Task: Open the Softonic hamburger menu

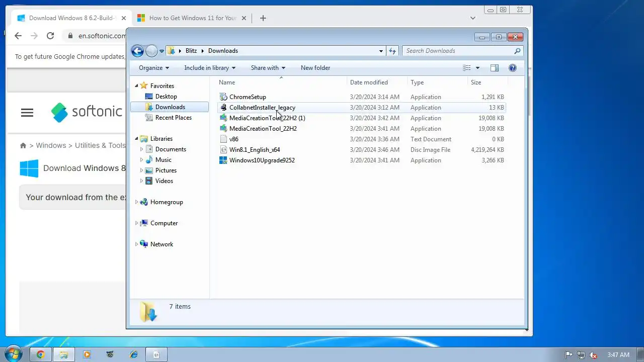Action: pyautogui.click(x=27, y=113)
